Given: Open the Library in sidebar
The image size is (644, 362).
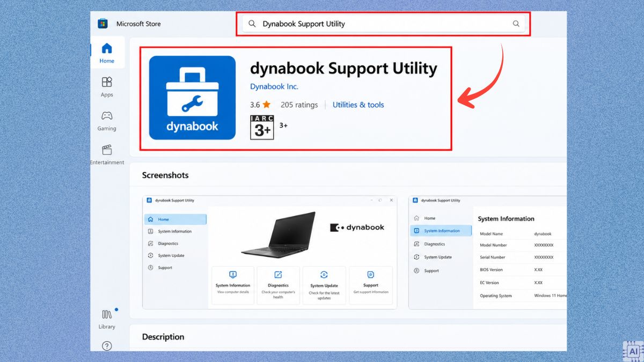Looking at the screenshot, I should (107, 319).
